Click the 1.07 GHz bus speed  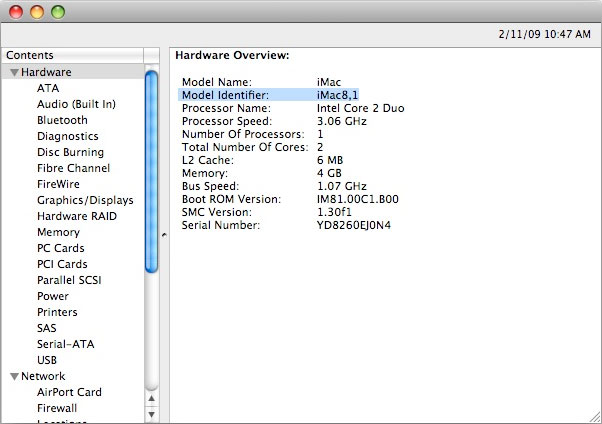342,186
